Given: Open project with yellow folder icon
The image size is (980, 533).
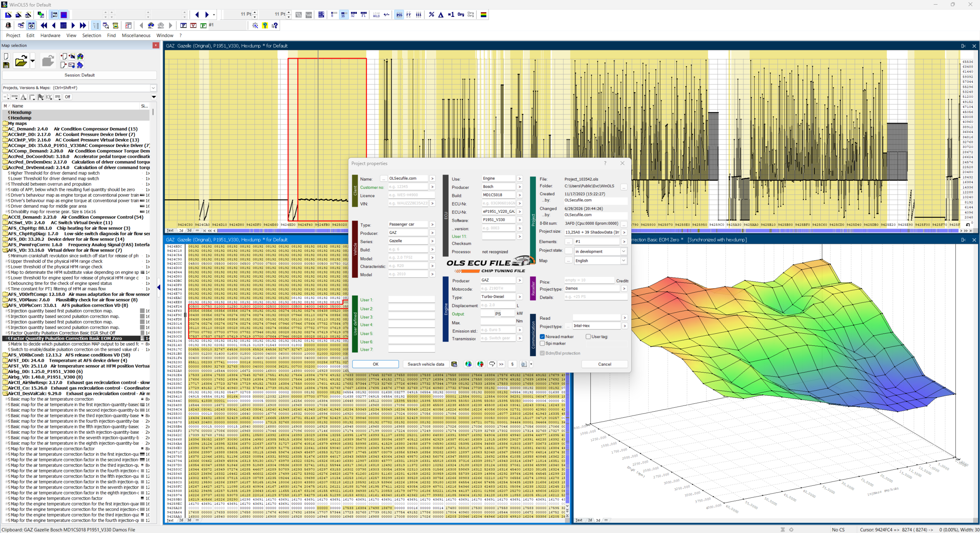Looking at the screenshot, I should 21,61.
